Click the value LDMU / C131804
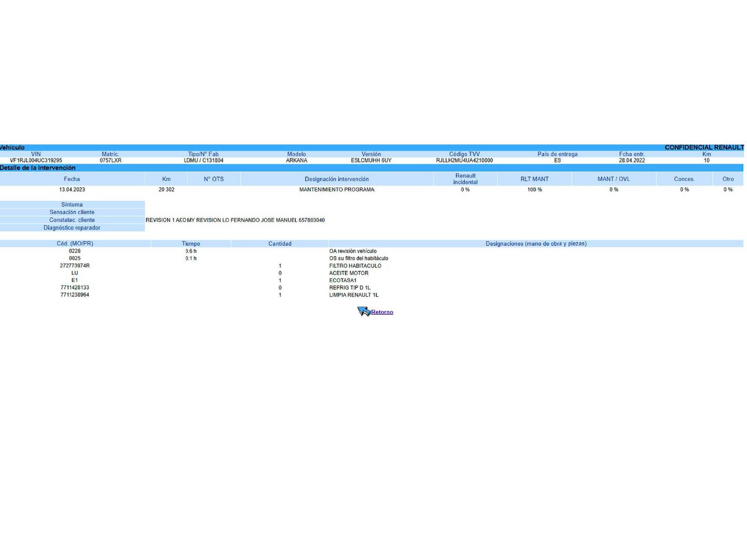 (x=203, y=161)
